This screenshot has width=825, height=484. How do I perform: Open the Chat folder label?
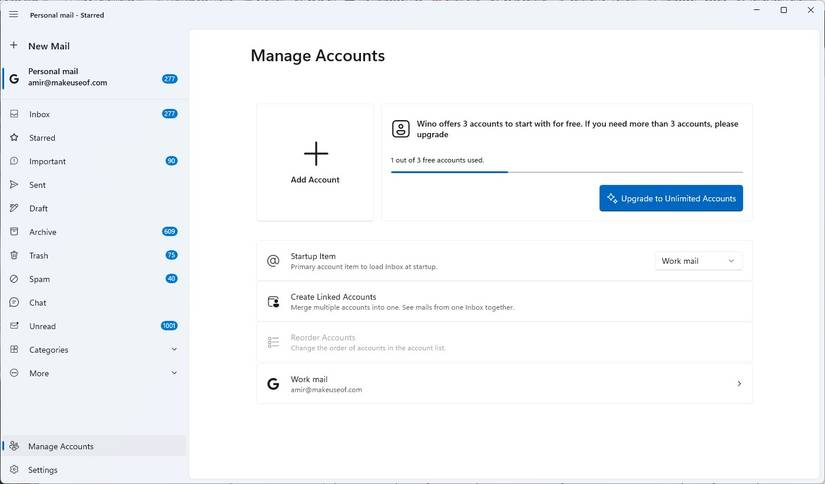click(x=38, y=302)
